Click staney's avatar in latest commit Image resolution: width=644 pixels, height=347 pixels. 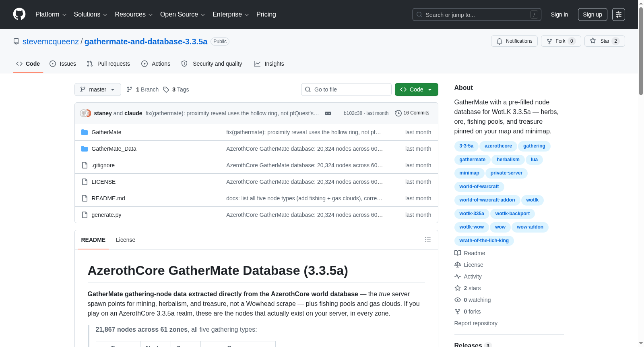click(x=83, y=113)
